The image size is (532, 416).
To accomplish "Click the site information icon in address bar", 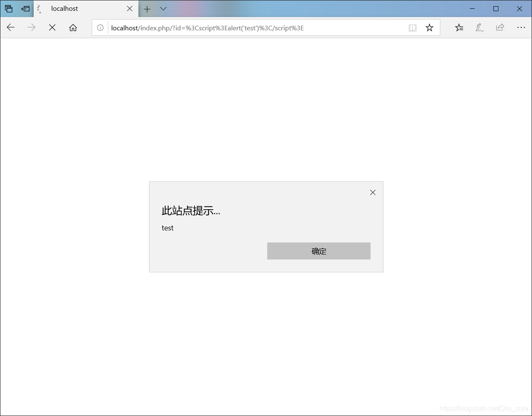I will (x=100, y=28).
